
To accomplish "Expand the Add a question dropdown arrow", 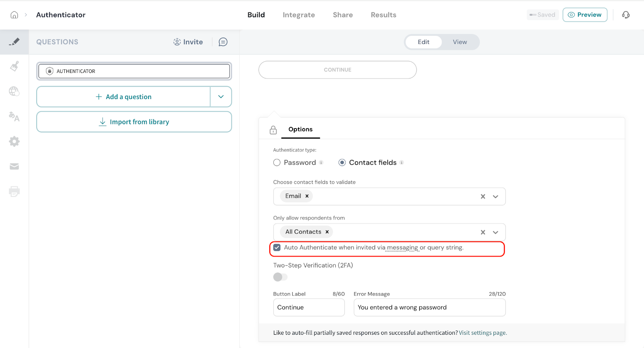I will click(221, 97).
